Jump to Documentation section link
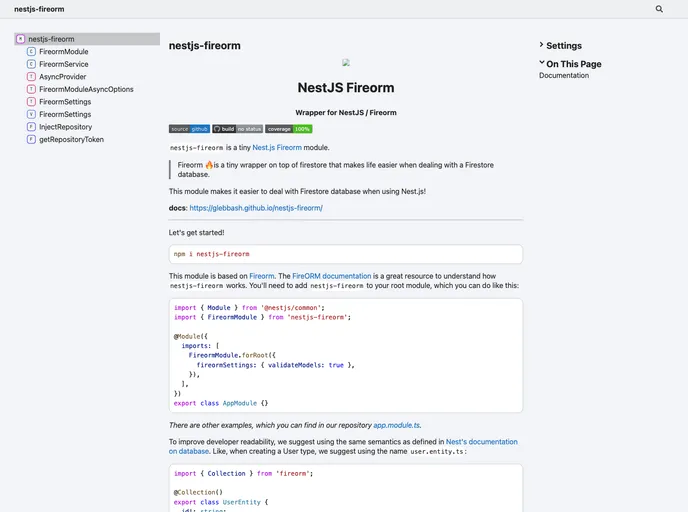Viewport: 688px width, 512px height. 564,75
